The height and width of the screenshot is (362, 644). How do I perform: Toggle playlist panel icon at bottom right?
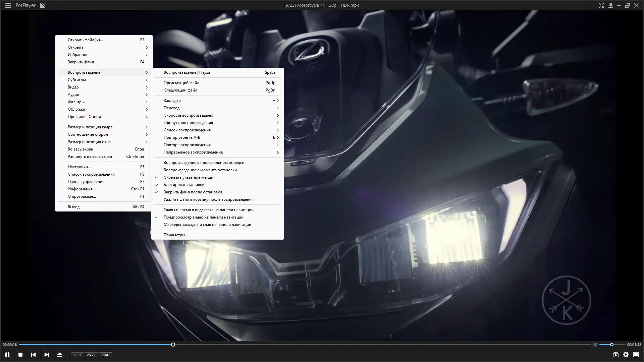[636, 355]
